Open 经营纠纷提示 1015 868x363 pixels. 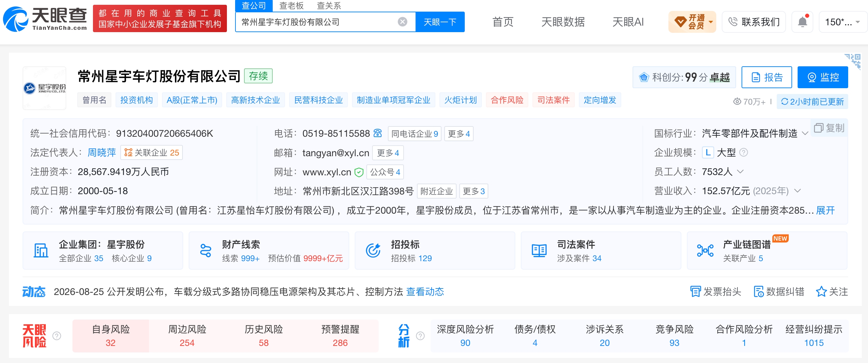pyautogui.click(x=814, y=336)
